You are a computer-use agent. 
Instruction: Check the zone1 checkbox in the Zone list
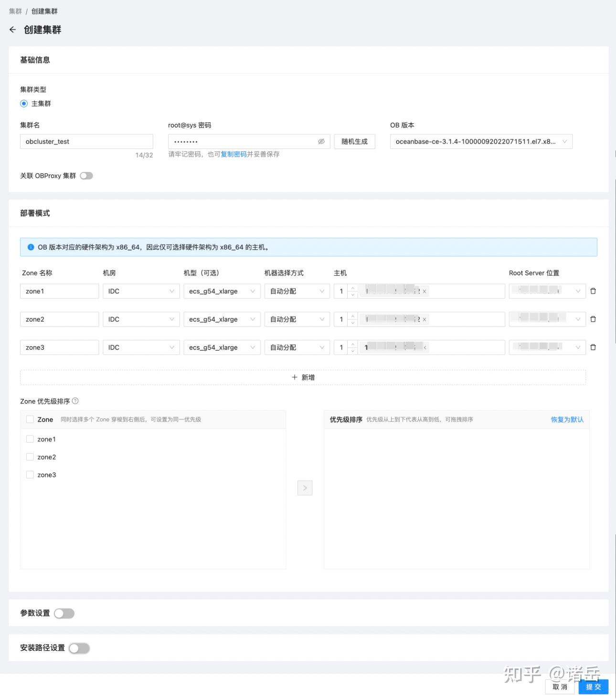pos(30,439)
